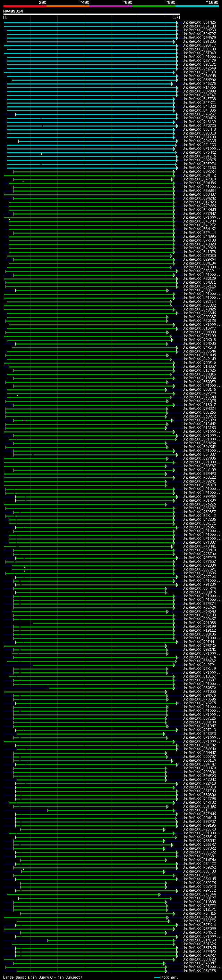
Task: Select hit label UniRef100_C5GCP1
Action: (x=199, y=271)
